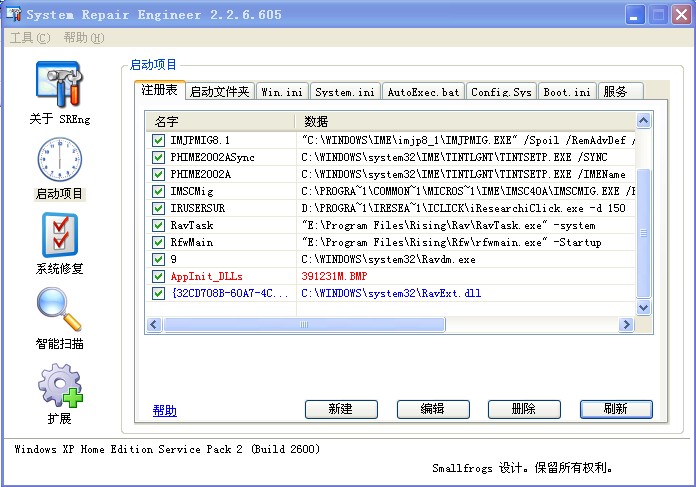Open the 关于 SREng about icon
The image size is (696, 487).
(x=59, y=85)
